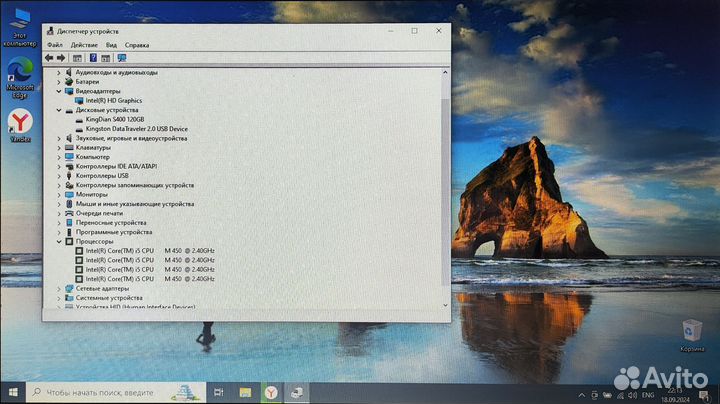Open Task View on the taskbar

pyautogui.click(x=219, y=393)
